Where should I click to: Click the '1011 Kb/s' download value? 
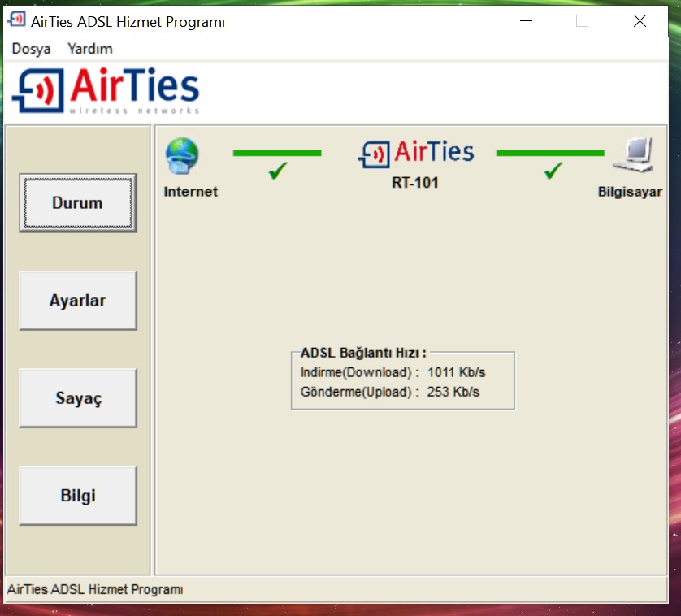click(x=457, y=372)
